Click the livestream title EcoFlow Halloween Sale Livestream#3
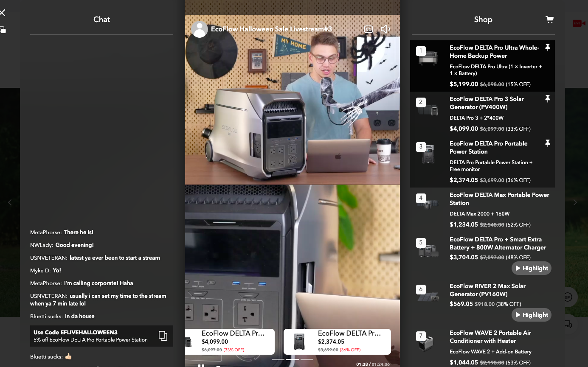588x367 pixels. coord(271,29)
